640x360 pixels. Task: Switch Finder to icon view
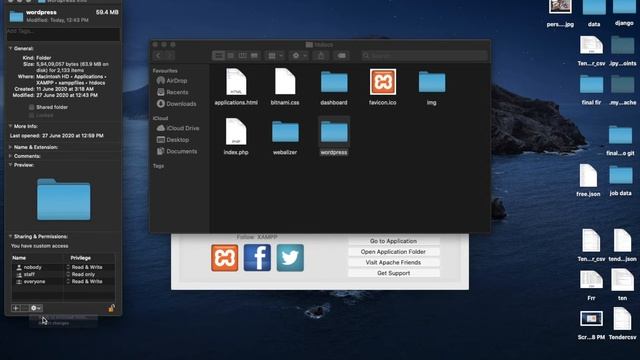(x=219, y=56)
